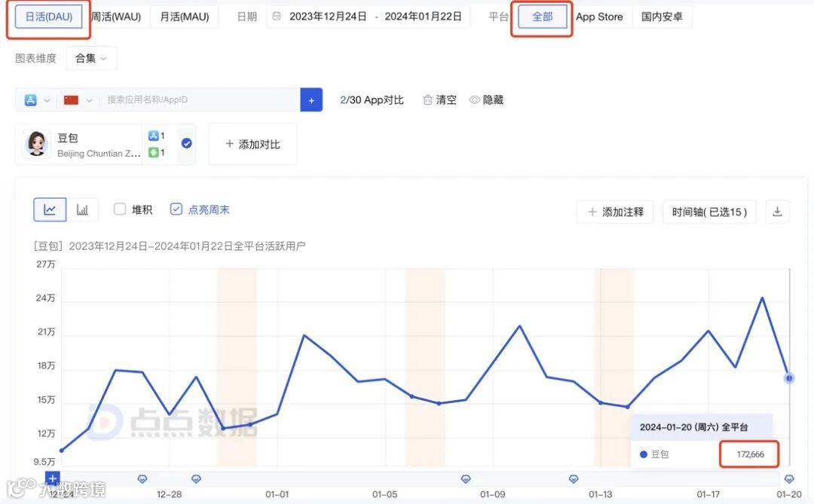
Task: Click the timeline marker at 01-20
Action: pos(789,478)
